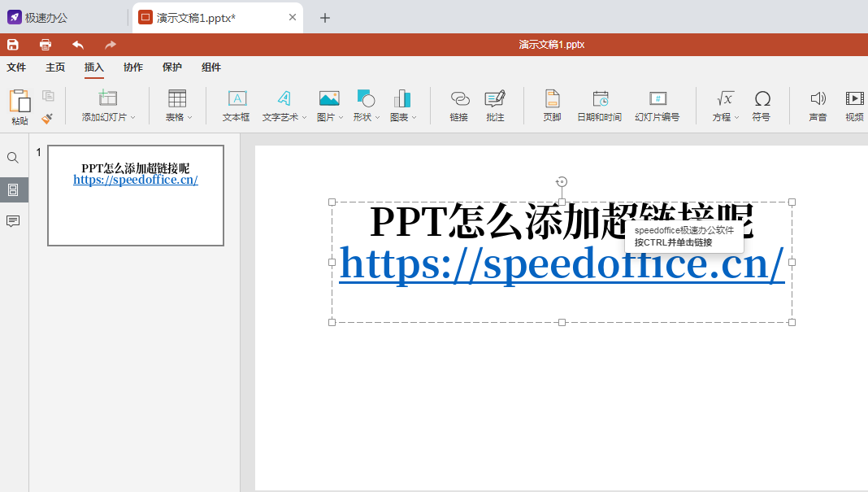Image resolution: width=868 pixels, height=492 pixels.
Task: Switch to the 插入 tab
Action: click(x=94, y=67)
